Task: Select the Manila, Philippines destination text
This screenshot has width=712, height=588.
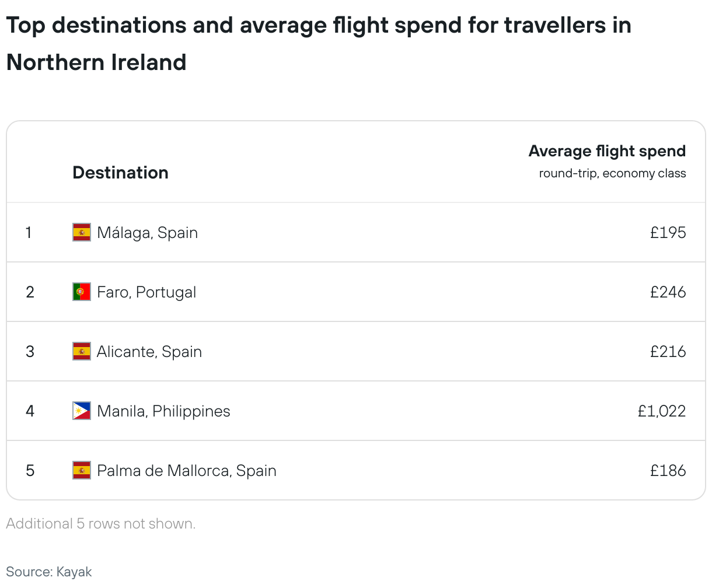Action: (163, 411)
